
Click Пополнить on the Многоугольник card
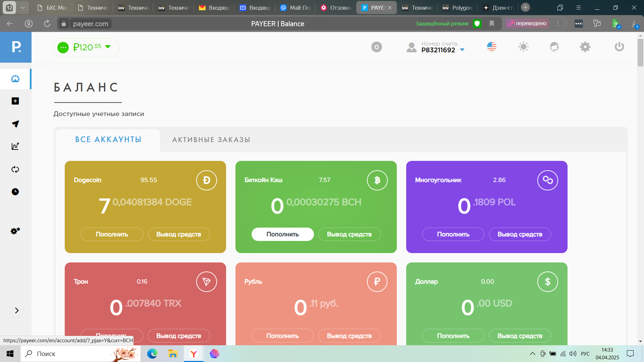(453, 234)
